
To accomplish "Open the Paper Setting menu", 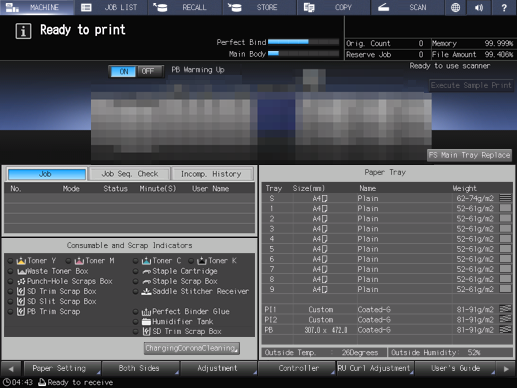I will coord(62,368).
